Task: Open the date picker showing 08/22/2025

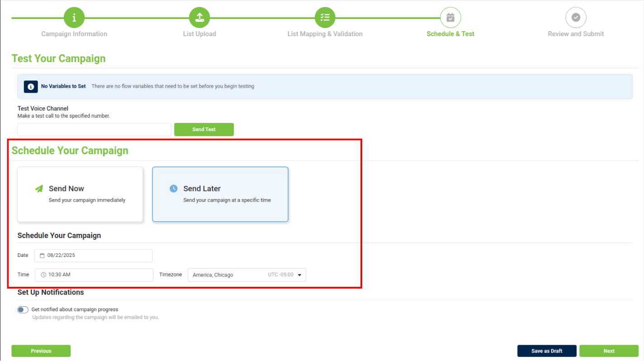Action: (x=93, y=256)
